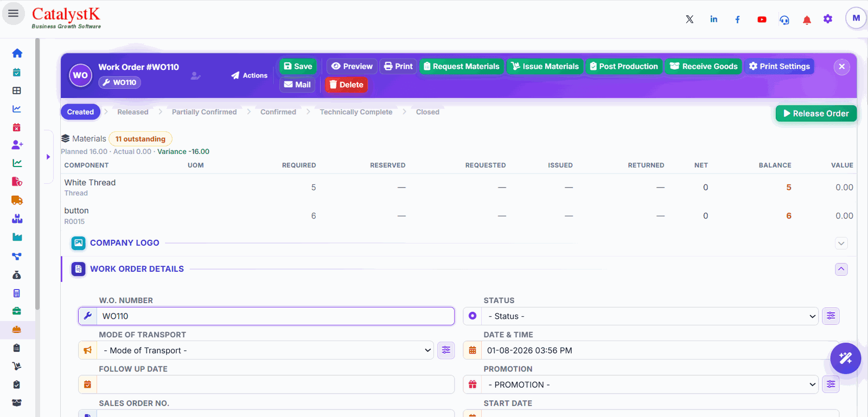868x417 pixels.
Task: Select the Technically Complete stage
Action: [356, 112]
